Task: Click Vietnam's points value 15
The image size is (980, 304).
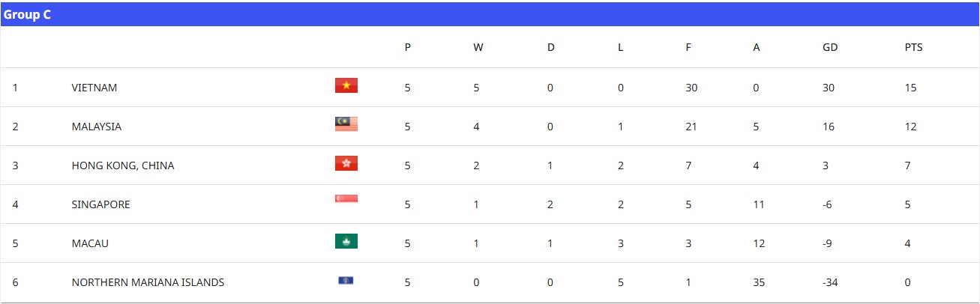Action: 910,88
